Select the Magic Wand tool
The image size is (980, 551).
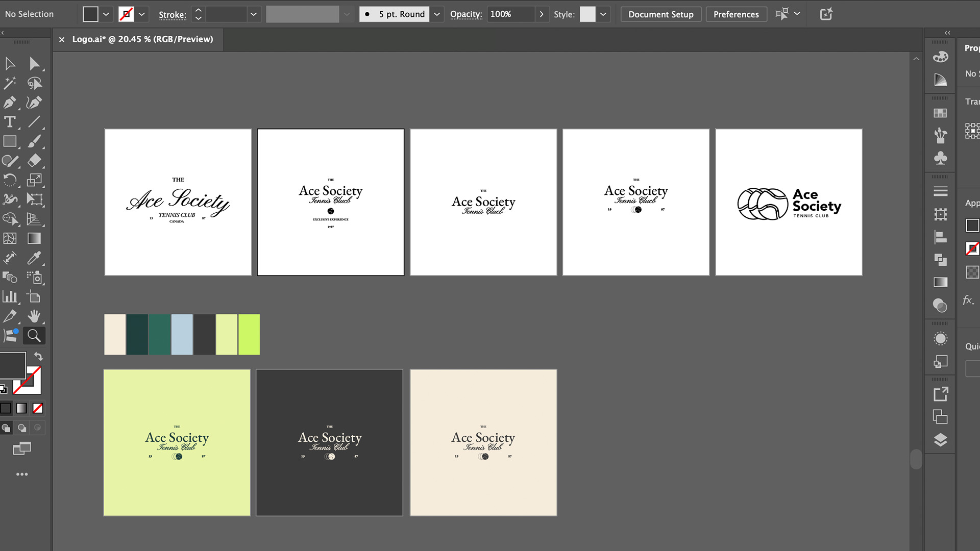point(9,83)
